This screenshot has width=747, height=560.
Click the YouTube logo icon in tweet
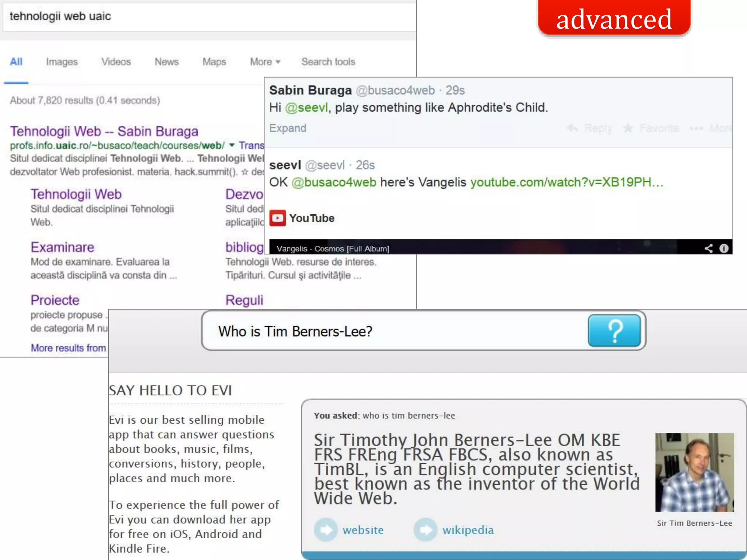tap(278, 218)
